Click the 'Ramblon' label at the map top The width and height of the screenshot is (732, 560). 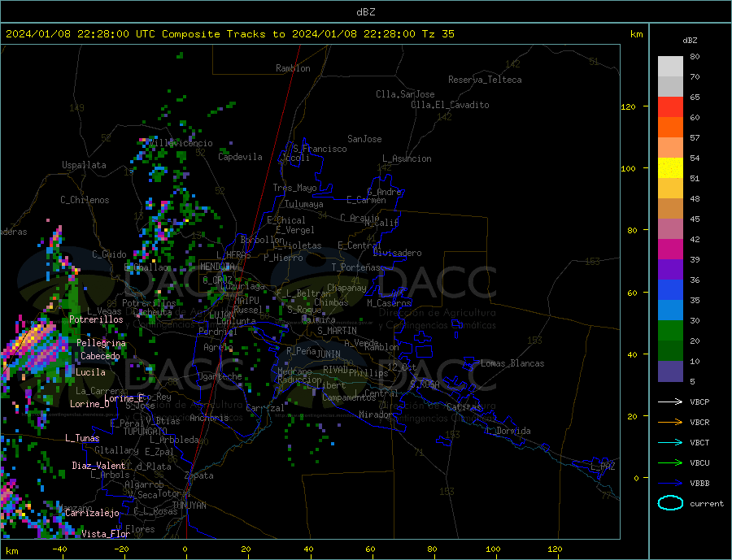pyautogui.click(x=293, y=68)
